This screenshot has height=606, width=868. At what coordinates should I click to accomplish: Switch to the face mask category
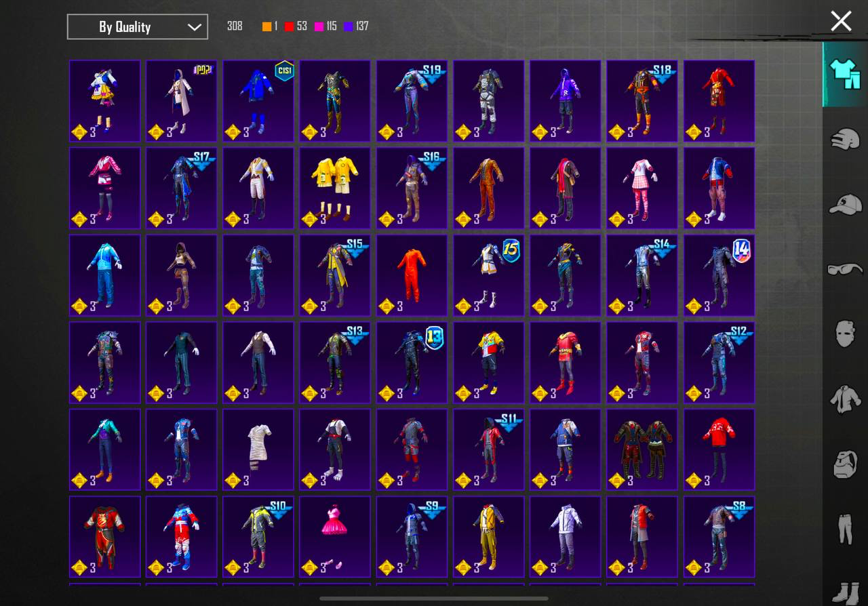pyautogui.click(x=845, y=334)
